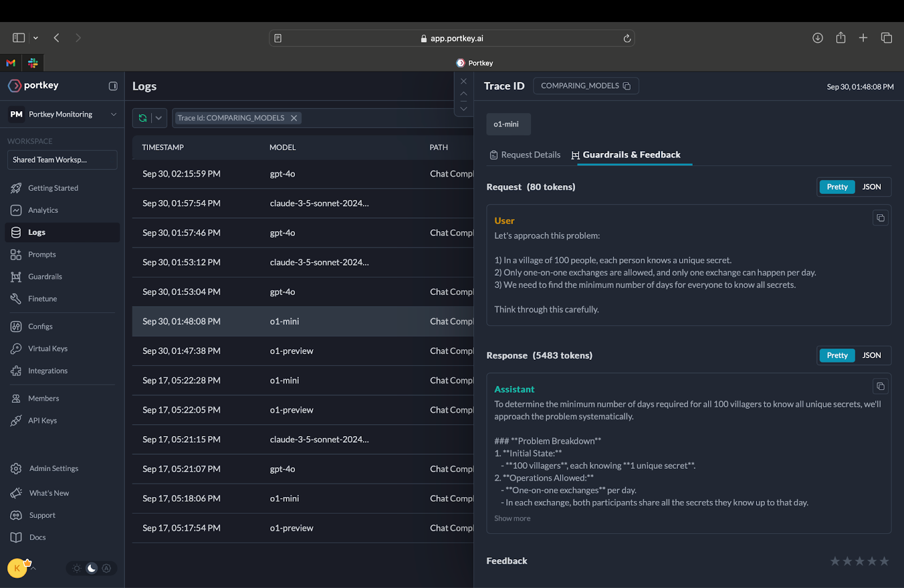Select log row Sep 30, 01:47:38 PM o1-preview
The image size is (904, 588).
point(303,351)
